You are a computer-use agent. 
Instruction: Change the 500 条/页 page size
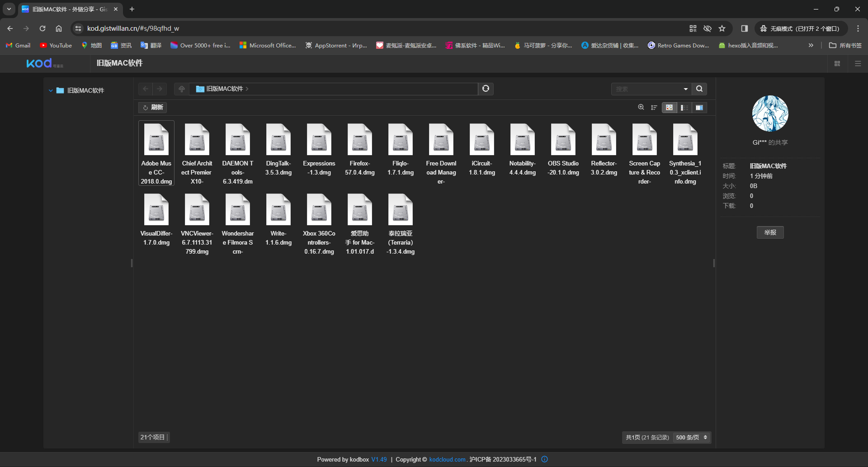point(691,437)
